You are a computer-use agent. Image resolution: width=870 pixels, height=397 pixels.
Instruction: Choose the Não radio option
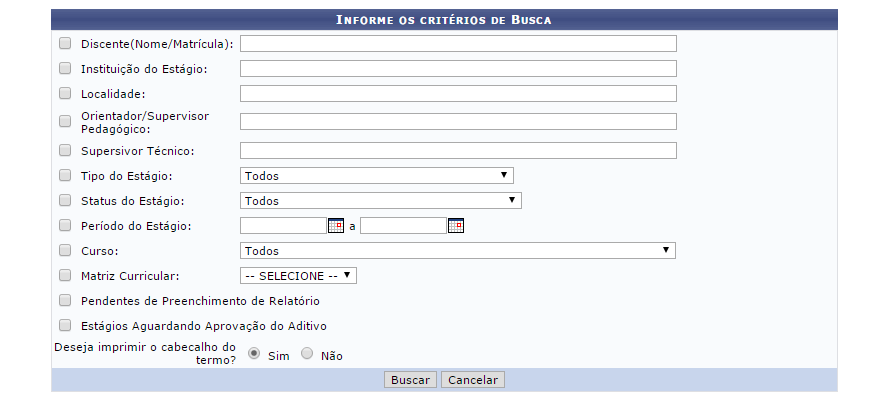click(307, 354)
